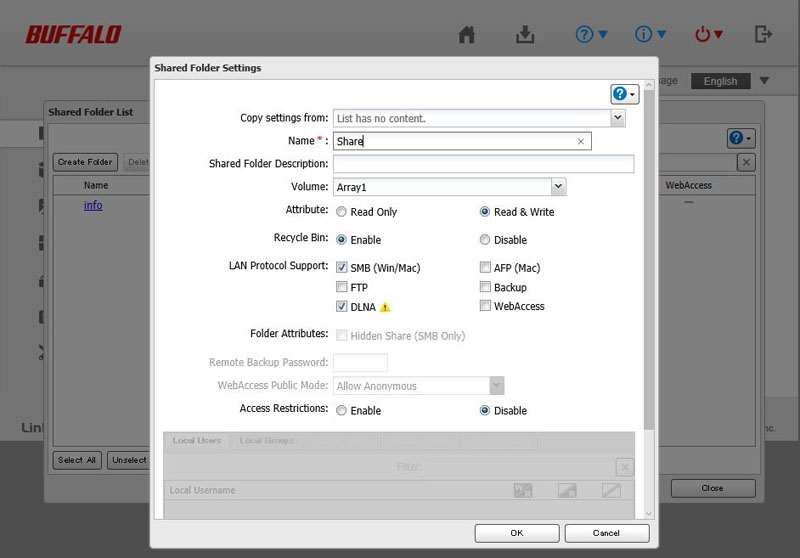The image size is (800, 558).
Task: Click the settings dialog vertical scrollbar
Action: pyautogui.click(x=648, y=260)
